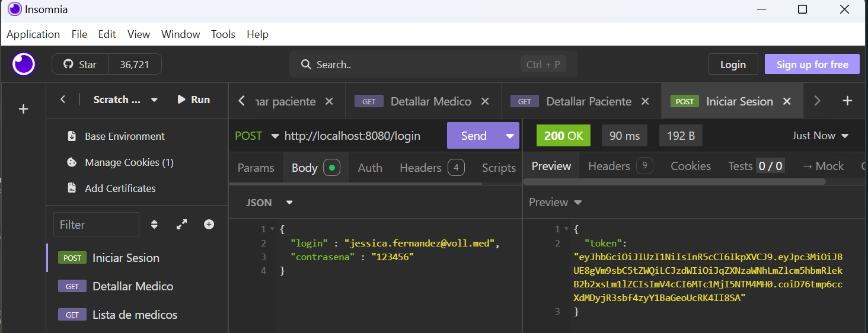The height and width of the screenshot is (333, 868).
Task: Collapse the JSON body at line 1
Action: click(x=272, y=229)
